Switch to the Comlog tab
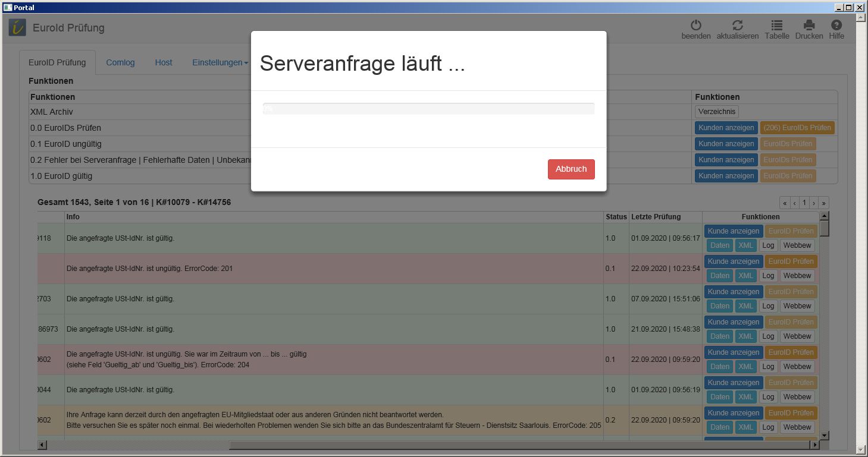868x457 pixels. tap(120, 62)
